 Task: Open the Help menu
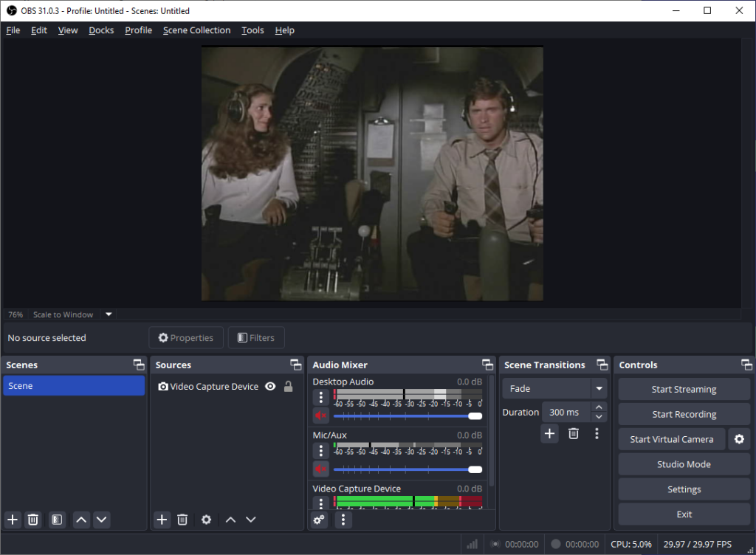click(x=284, y=30)
